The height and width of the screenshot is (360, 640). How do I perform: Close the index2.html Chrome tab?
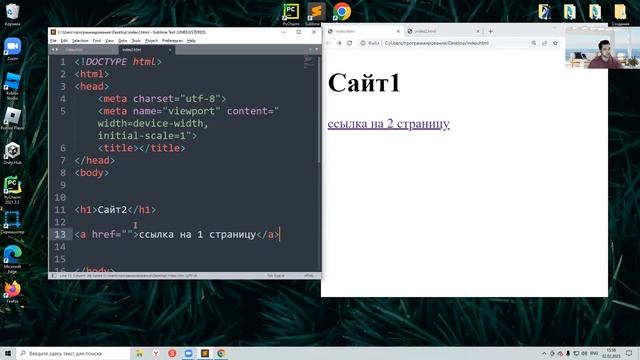pos(478,31)
